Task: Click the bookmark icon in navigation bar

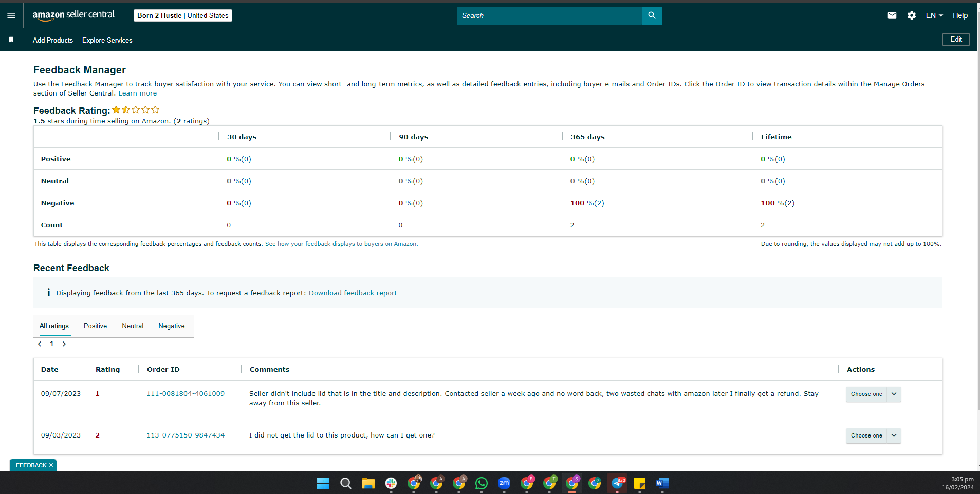Action: pyautogui.click(x=11, y=40)
